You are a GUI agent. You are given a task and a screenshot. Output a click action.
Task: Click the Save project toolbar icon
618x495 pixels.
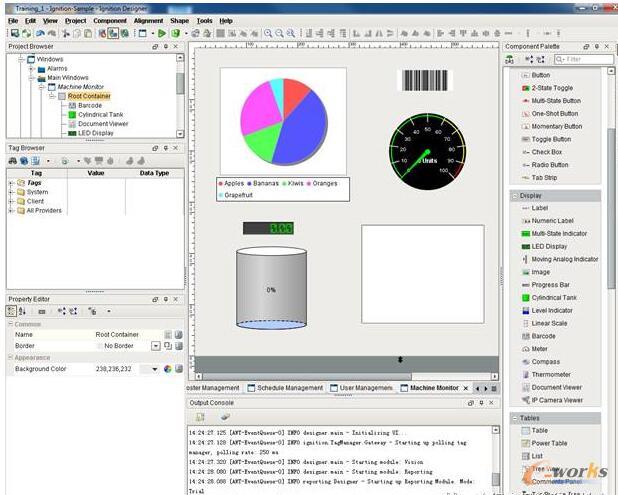pos(15,33)
